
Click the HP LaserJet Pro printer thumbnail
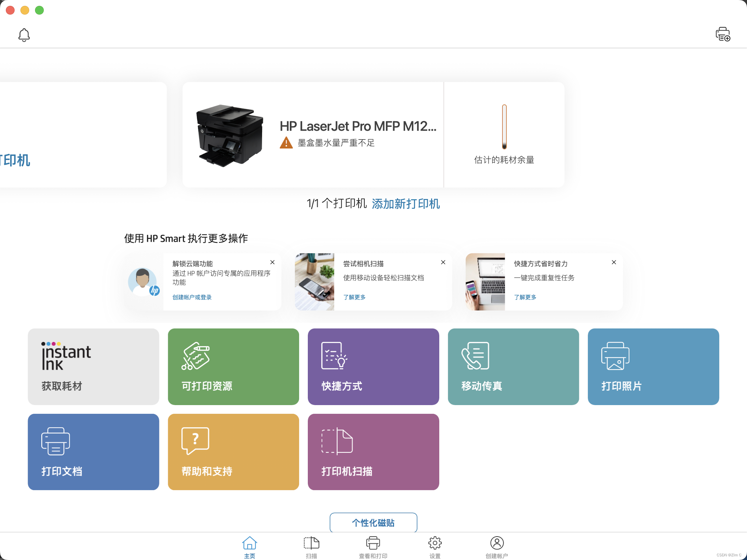tap(230, 135)
